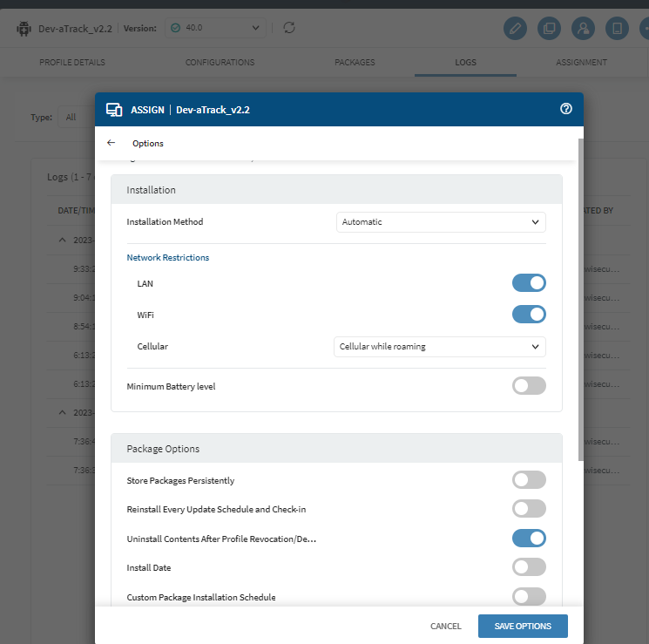Click the help question mark icon
The height and width of the screenshot is (644, 649).
coord(566,109)
